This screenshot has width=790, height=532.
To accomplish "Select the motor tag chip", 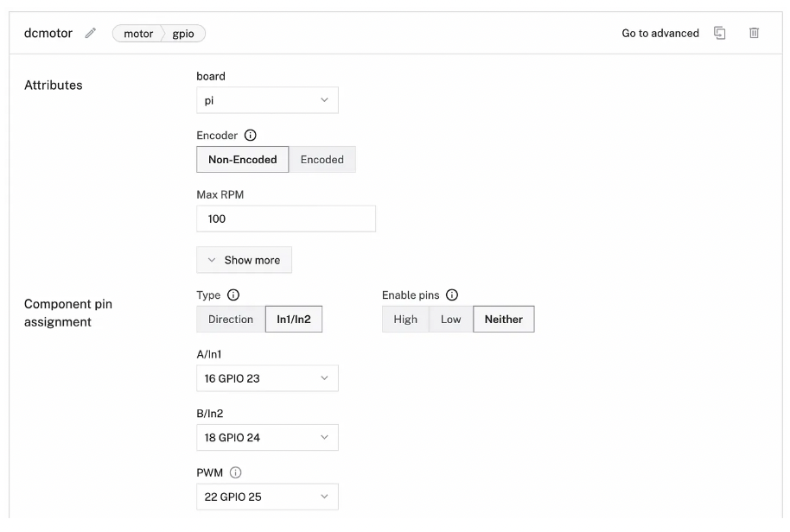I will point(140,33).
